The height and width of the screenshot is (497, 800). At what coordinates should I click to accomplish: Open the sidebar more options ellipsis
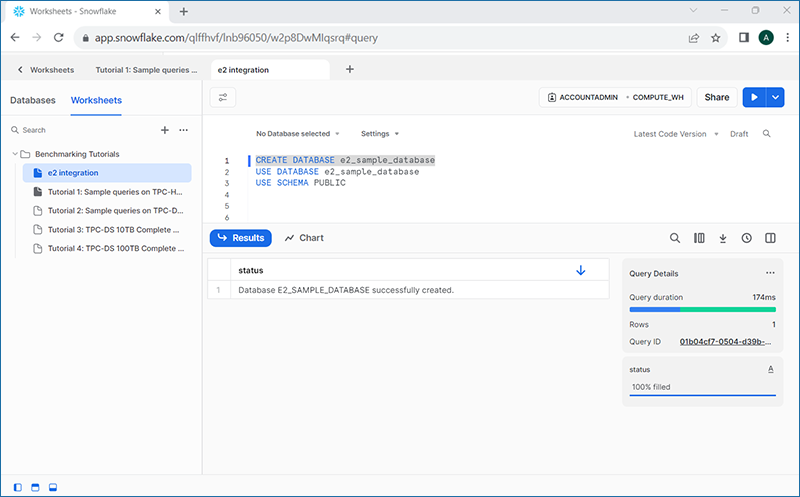184,130
